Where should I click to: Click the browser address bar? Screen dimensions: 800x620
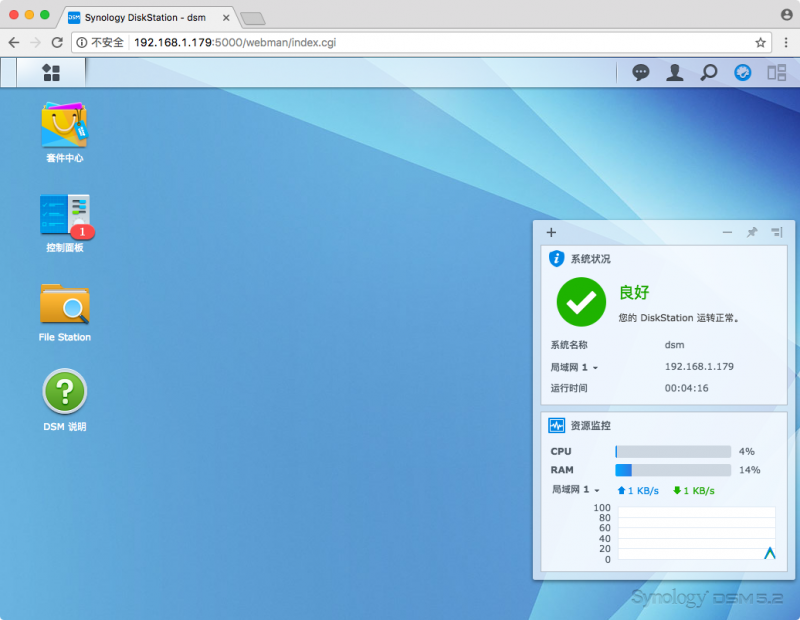[421, 43]
